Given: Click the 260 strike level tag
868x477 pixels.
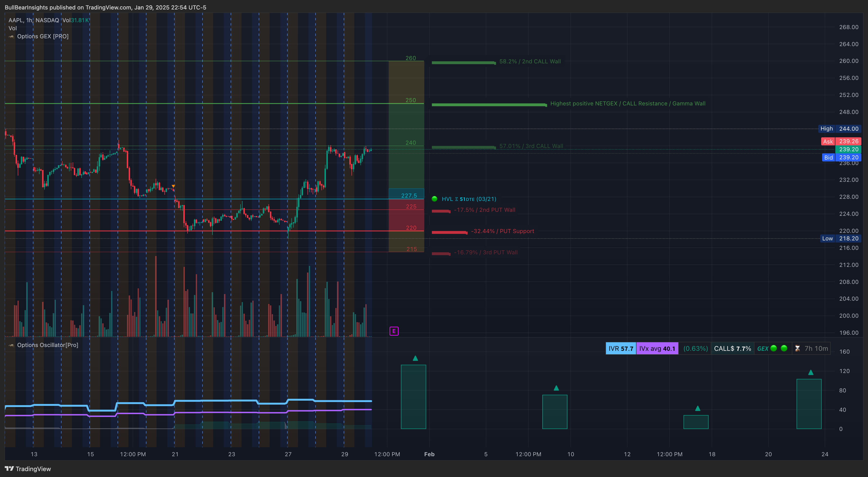Looking at the screenshot, I should [410, 58].
